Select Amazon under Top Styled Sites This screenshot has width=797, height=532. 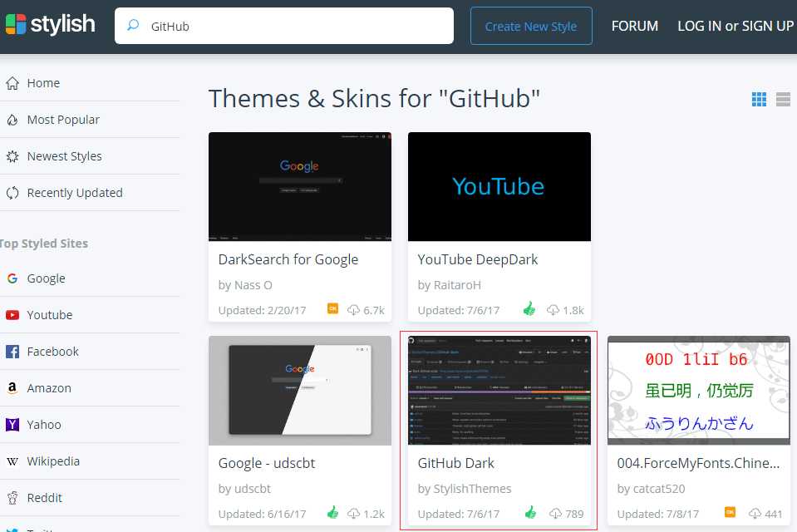click(x=49, y=388)
